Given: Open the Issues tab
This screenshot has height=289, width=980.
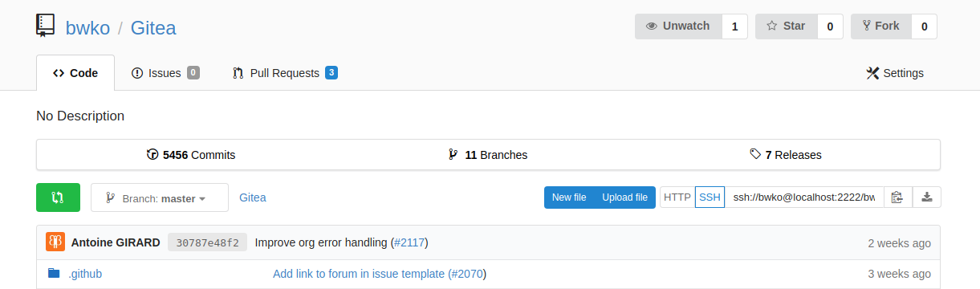Looking at the screenshot, I should pos(165,73).
